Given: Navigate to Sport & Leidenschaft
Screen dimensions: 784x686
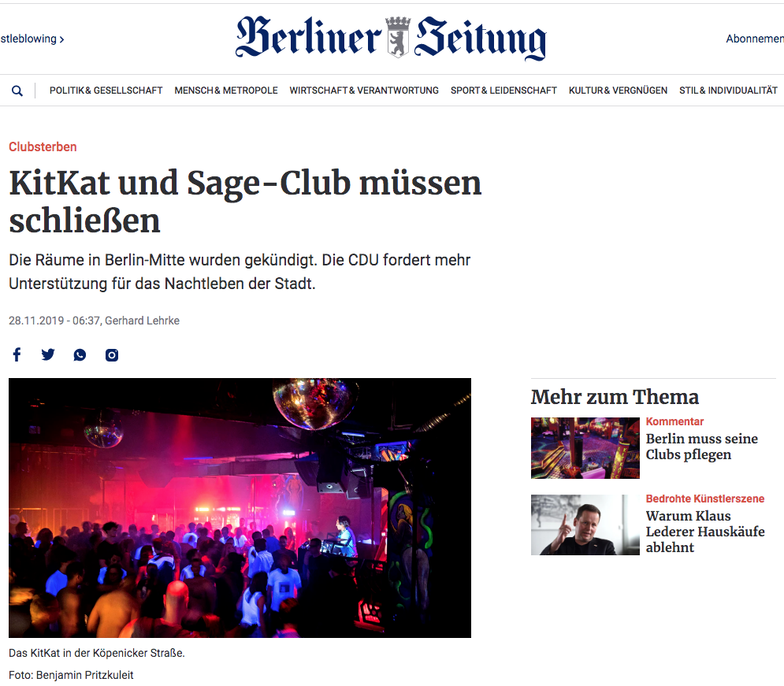Looking at the screenshot, I should 503,91.
